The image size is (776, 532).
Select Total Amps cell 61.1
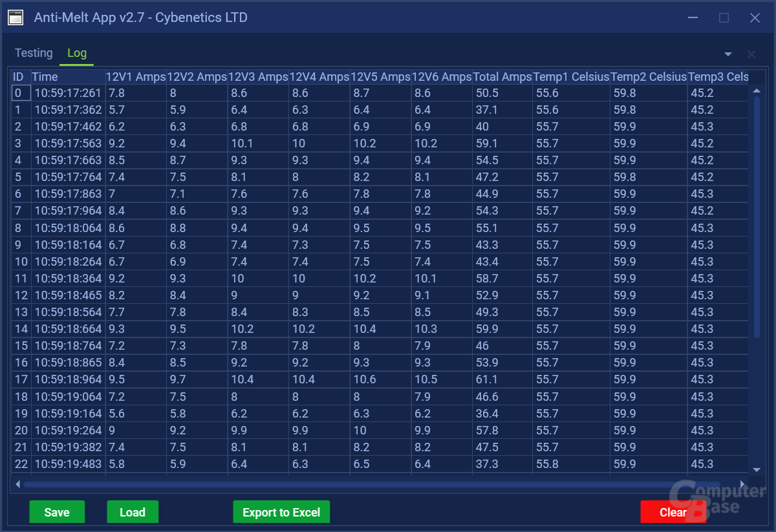tap(502, 379)
